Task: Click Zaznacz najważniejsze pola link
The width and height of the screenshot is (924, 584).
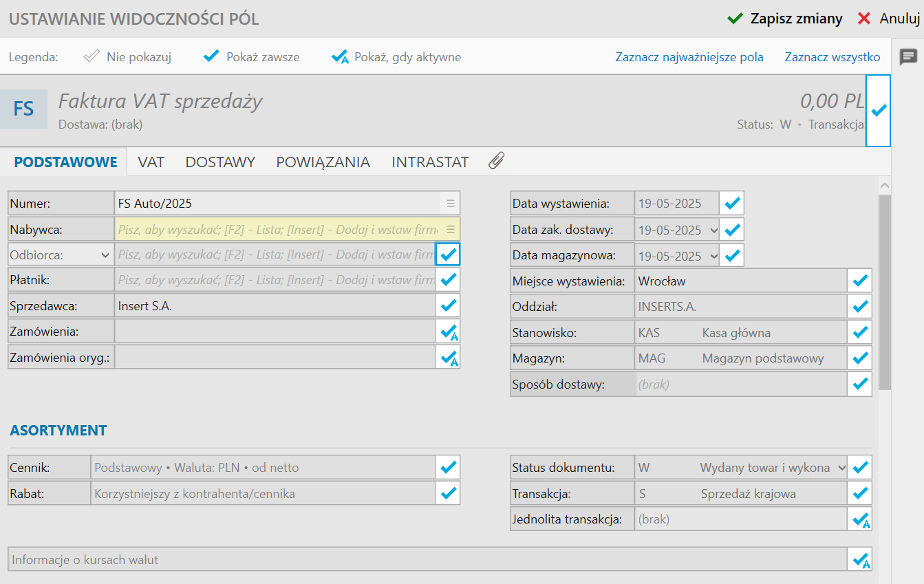Action: (x=689, y=57)
